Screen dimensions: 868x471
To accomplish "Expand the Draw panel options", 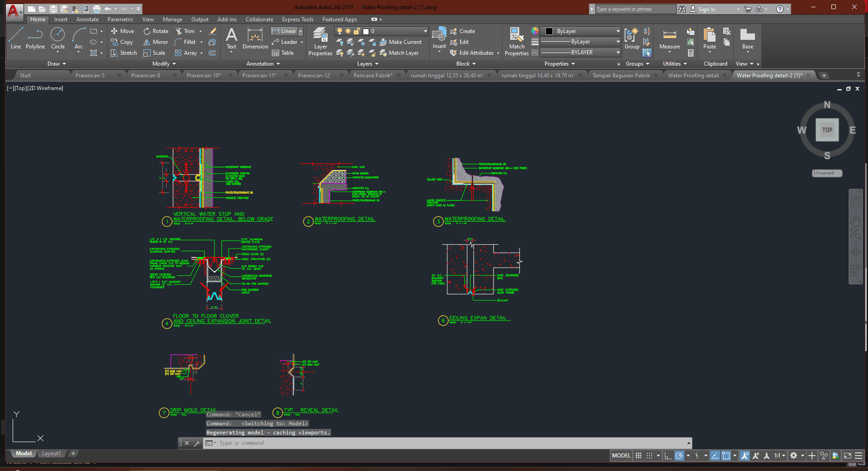I will point(57,64).
